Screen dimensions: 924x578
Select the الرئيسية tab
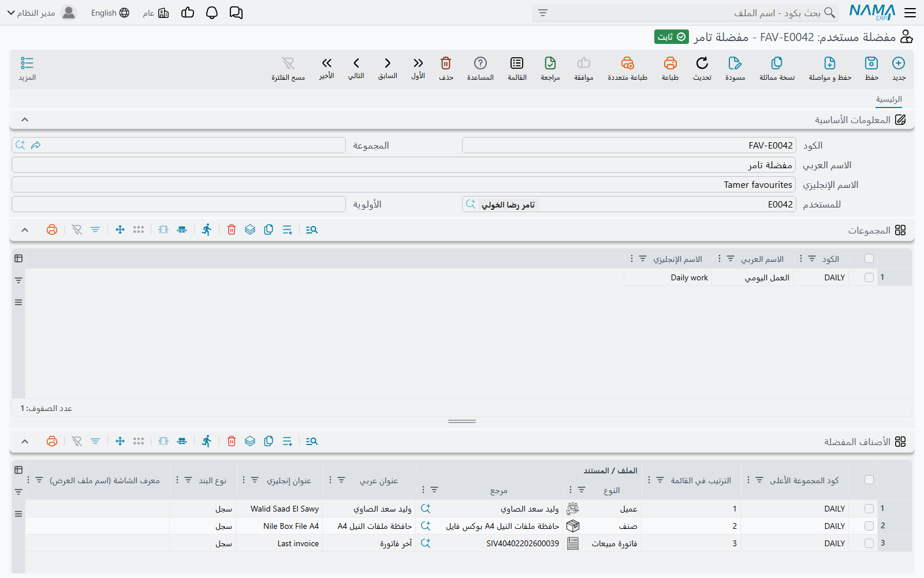pos(889,99)
